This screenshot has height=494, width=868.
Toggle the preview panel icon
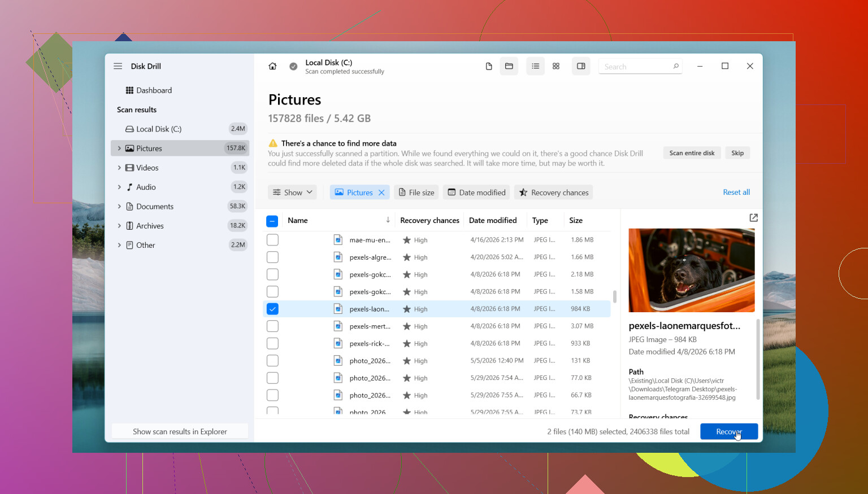(581, 66)
